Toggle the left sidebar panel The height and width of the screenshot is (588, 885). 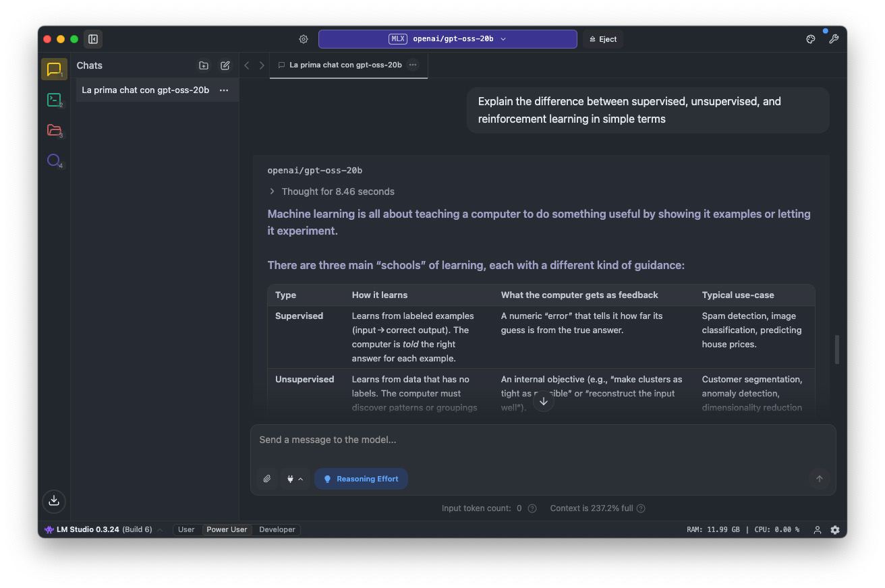[x=93, y=39]
